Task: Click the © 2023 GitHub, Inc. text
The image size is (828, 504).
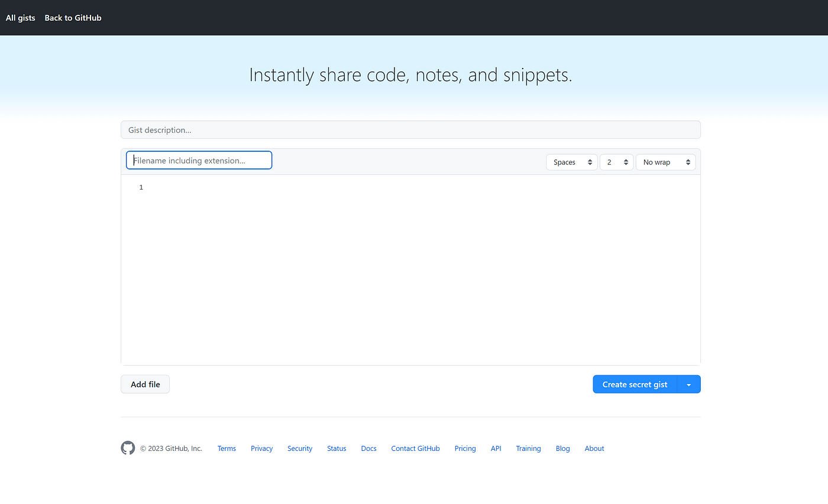Action: tap(171, 448)
